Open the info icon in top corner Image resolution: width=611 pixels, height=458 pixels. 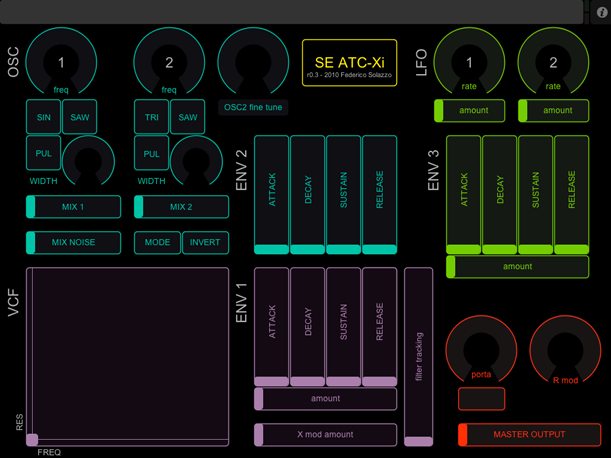point(602,12)
